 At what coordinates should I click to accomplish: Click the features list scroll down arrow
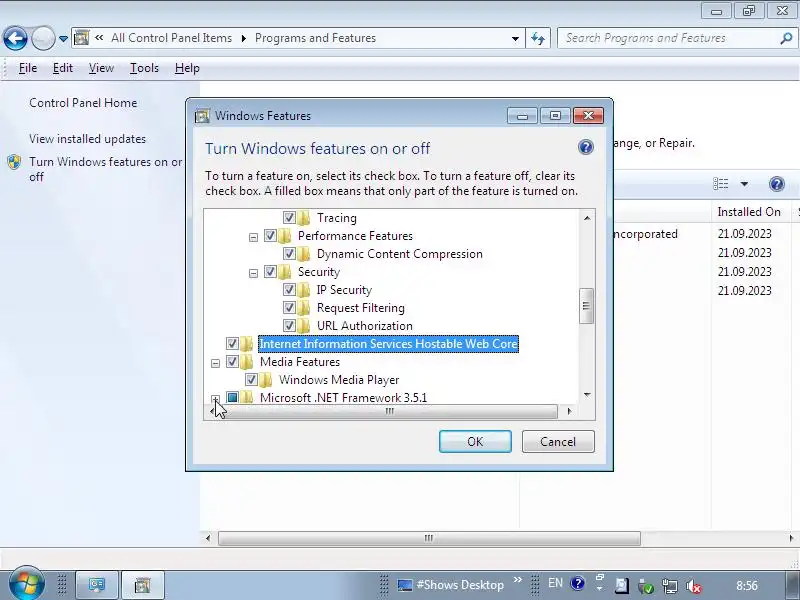tap(587, 395)
